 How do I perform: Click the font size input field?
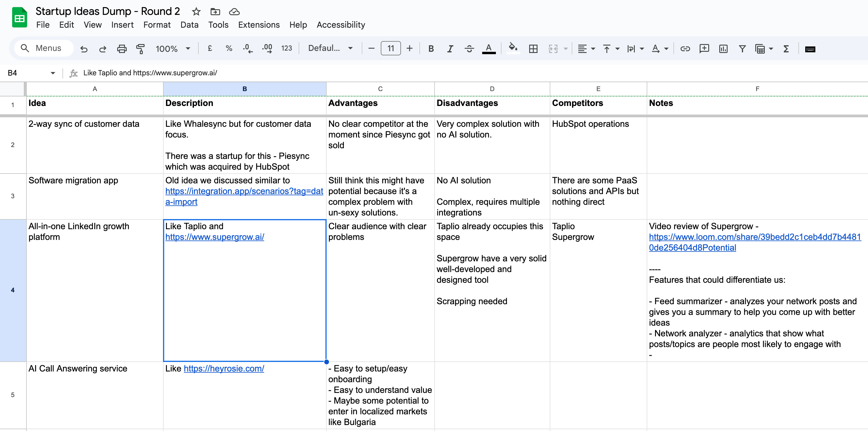click(x=390, y=48)
